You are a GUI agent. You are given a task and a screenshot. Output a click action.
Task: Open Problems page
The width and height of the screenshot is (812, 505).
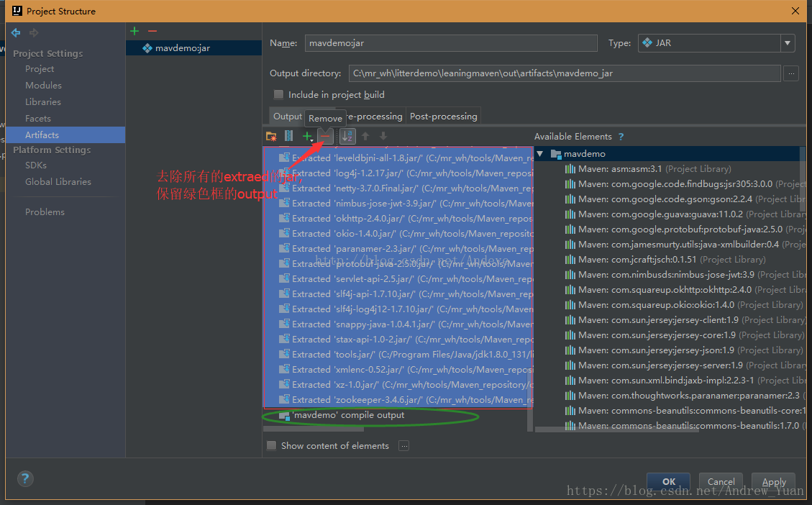[x=45, y=211]
